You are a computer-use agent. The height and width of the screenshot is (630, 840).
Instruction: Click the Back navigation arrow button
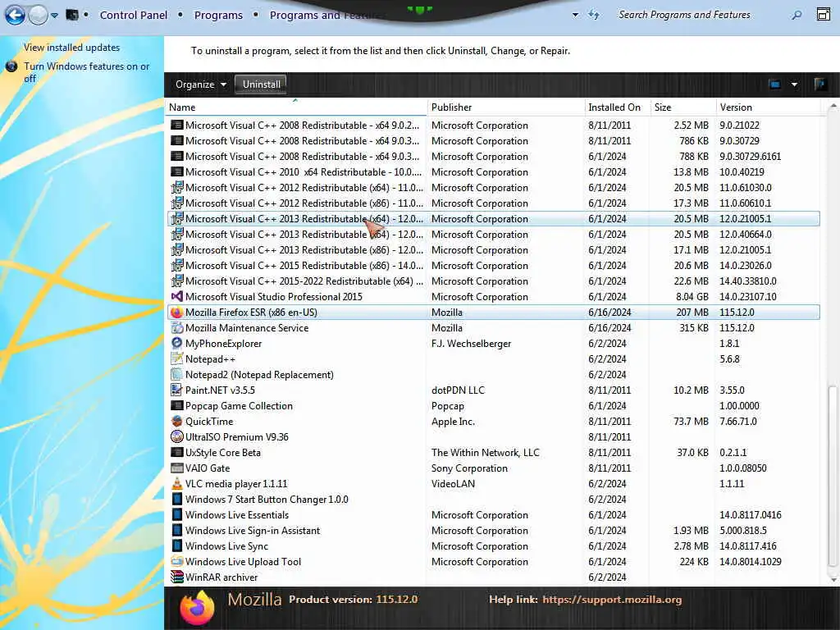pos(15,15)
